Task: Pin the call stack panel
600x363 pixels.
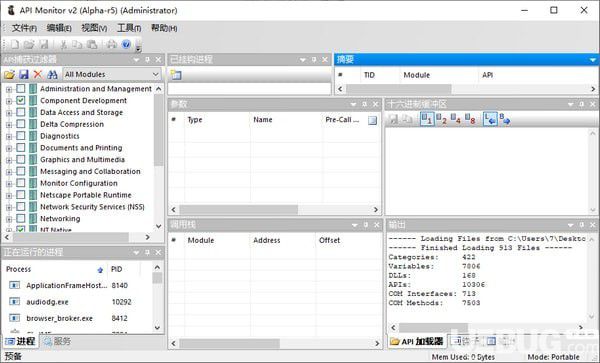Action: [x=365, y=225]
